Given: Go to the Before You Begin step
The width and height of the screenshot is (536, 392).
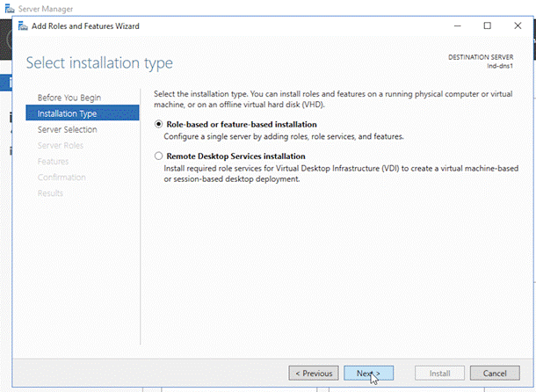Looking at the screenshot, I should pos(69,97).
